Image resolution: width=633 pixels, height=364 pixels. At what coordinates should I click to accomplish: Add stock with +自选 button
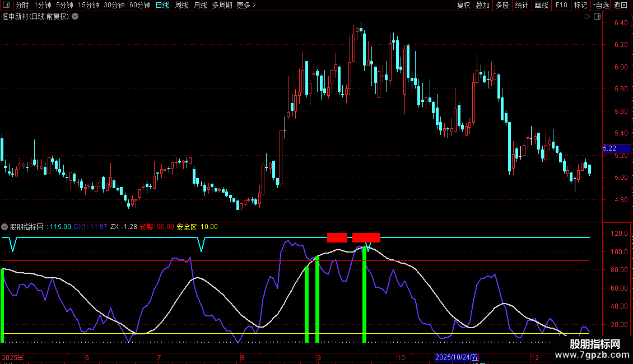coord(601,5)
